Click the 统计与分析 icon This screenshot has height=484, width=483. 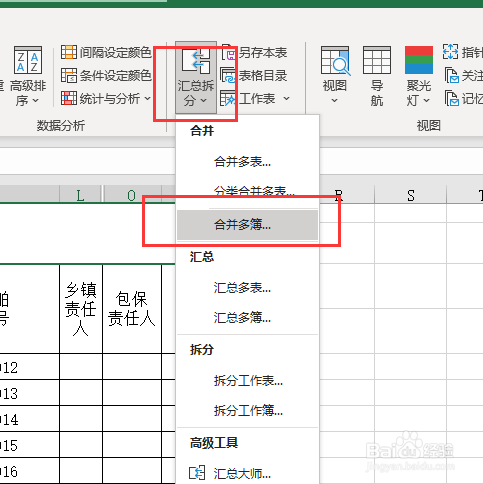(x=69, y=98)
